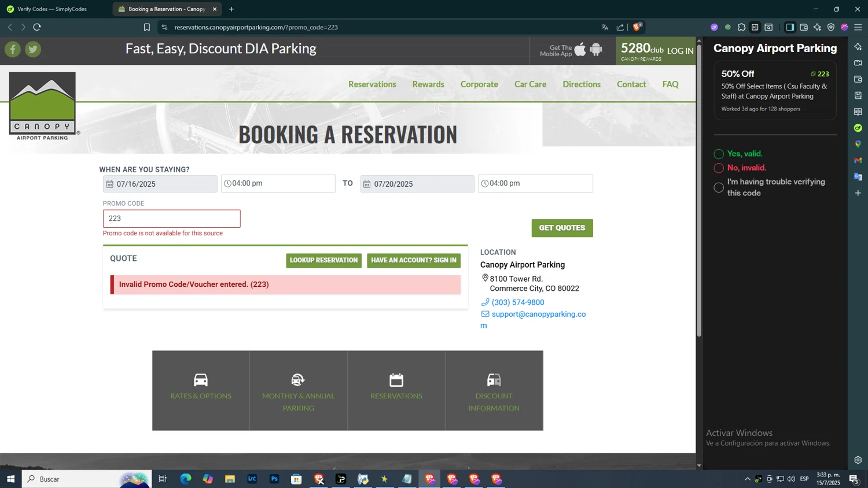
Task: Open the 07/16/2025 start date picker
Action: 160,184
